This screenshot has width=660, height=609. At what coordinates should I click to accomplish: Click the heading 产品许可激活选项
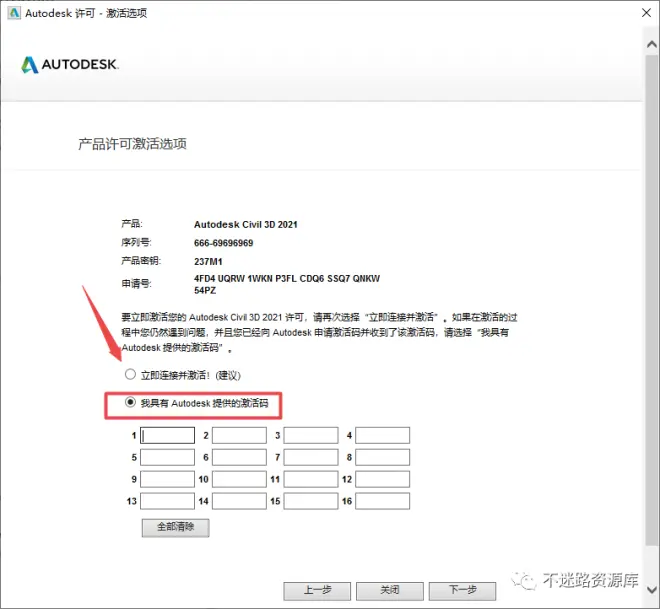coord(133,144)
